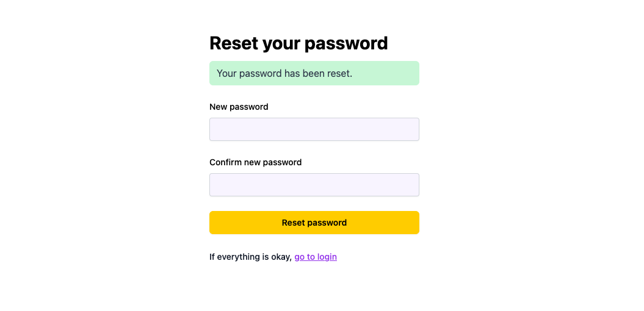Place cursor in Confirm new password box
The image size is (644, 311).
pos(314,185)
